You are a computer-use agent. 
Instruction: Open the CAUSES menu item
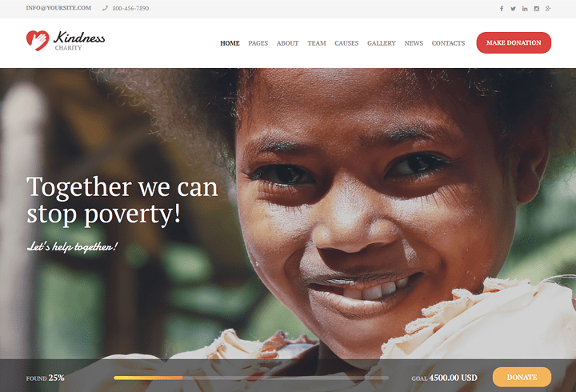point(346,43)
